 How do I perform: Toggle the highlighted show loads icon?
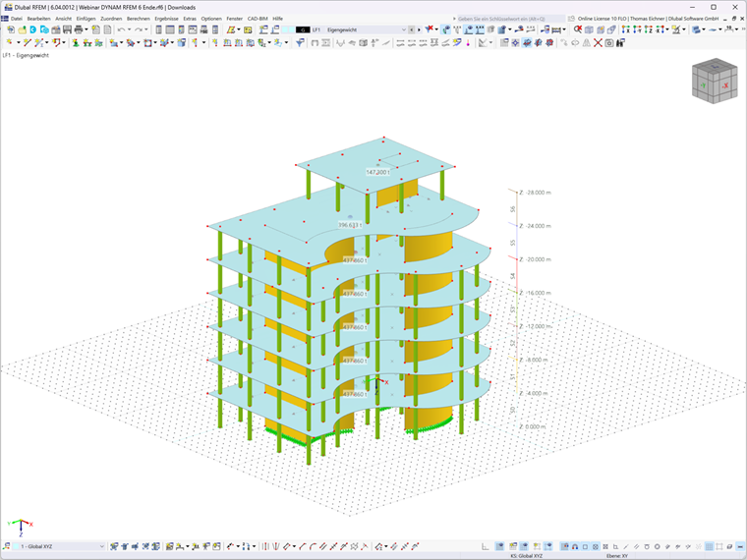[x=469, y=29]
